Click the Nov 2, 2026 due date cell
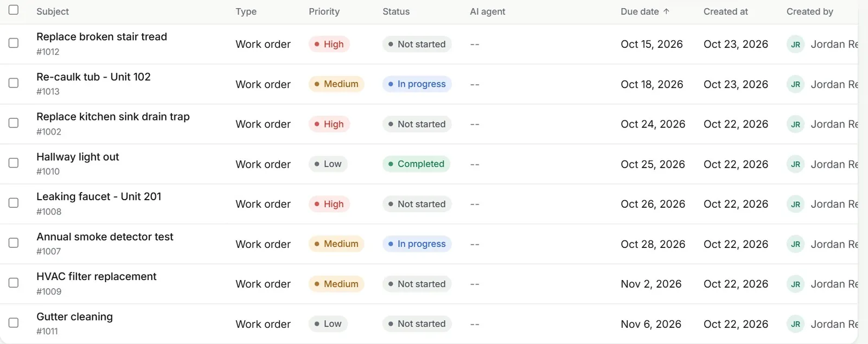 (x=651, y=284)
